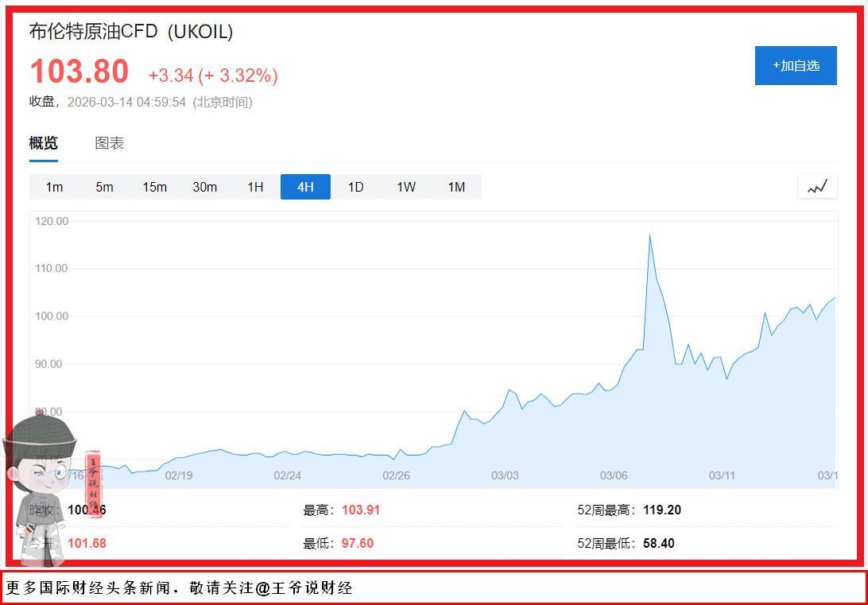Select the 1m timeframe
868x605 pixels.
pyautogui.click(x=54, y=187)
